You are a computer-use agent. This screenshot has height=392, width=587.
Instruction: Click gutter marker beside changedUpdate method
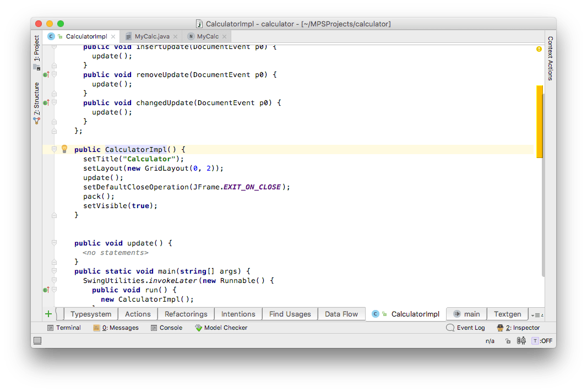pyautogui.click(x=46, y=102)
